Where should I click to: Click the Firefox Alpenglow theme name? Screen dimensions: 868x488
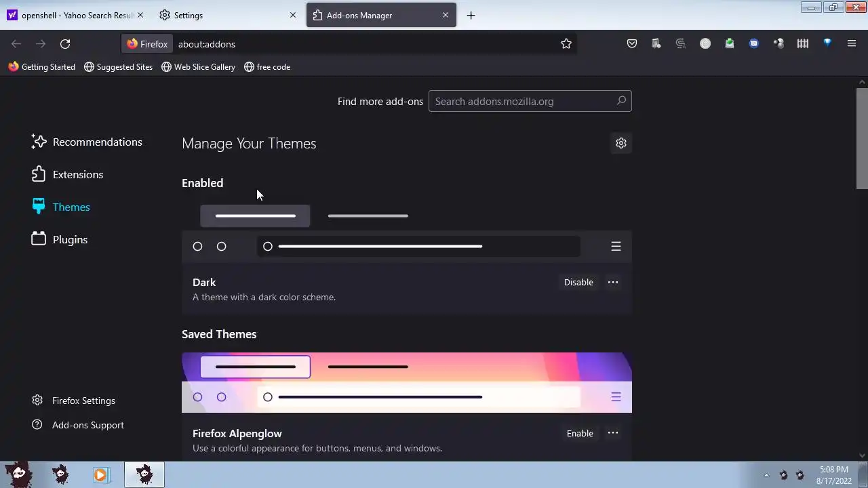(237, 433)
